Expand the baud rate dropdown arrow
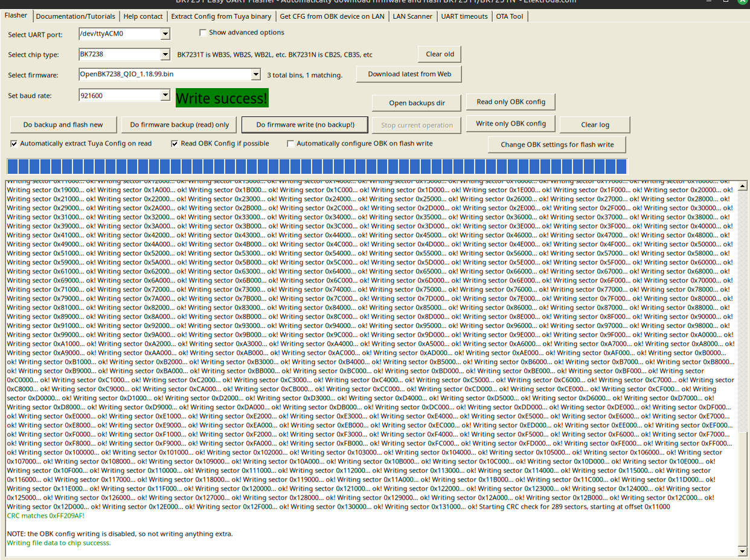The height and width of the screenshot is (560, 750). (x=165, y=95)
